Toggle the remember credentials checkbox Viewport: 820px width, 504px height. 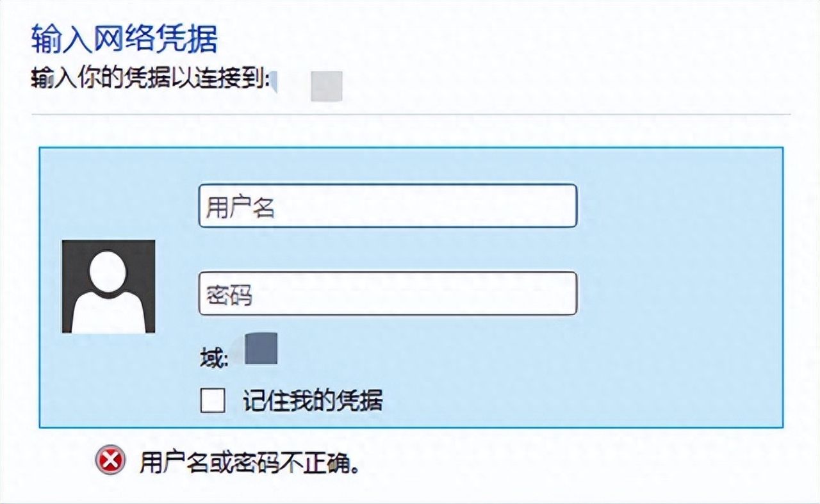pyautogui.click(x=211, y=400)
